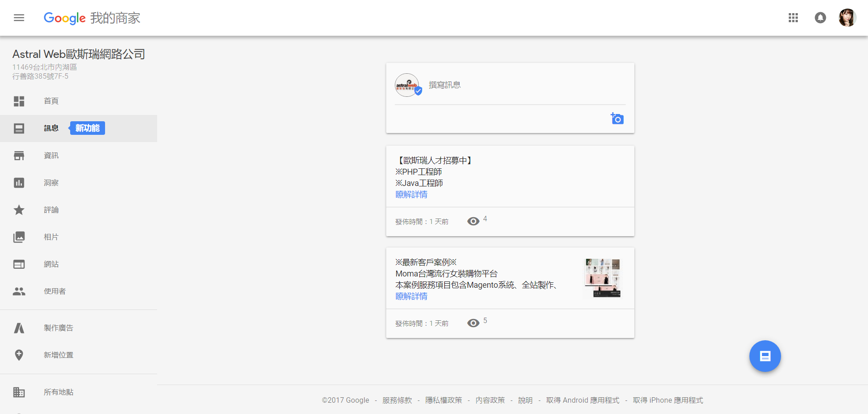Click the ※PHP工程師 line

click(418, 172)
